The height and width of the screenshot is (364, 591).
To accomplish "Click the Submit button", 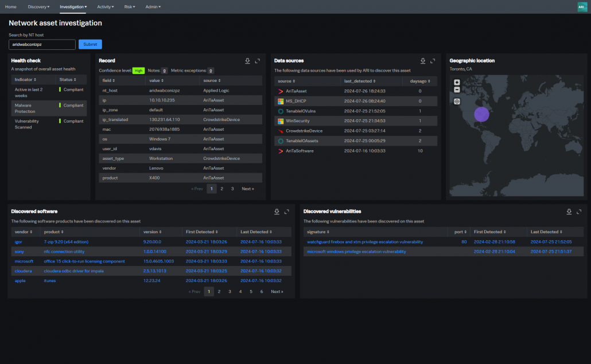I will 90,44.
